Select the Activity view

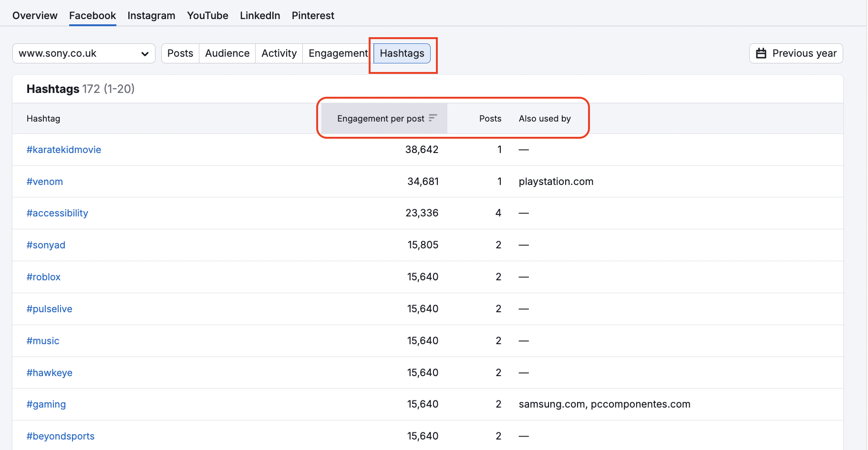pos(279,53)
